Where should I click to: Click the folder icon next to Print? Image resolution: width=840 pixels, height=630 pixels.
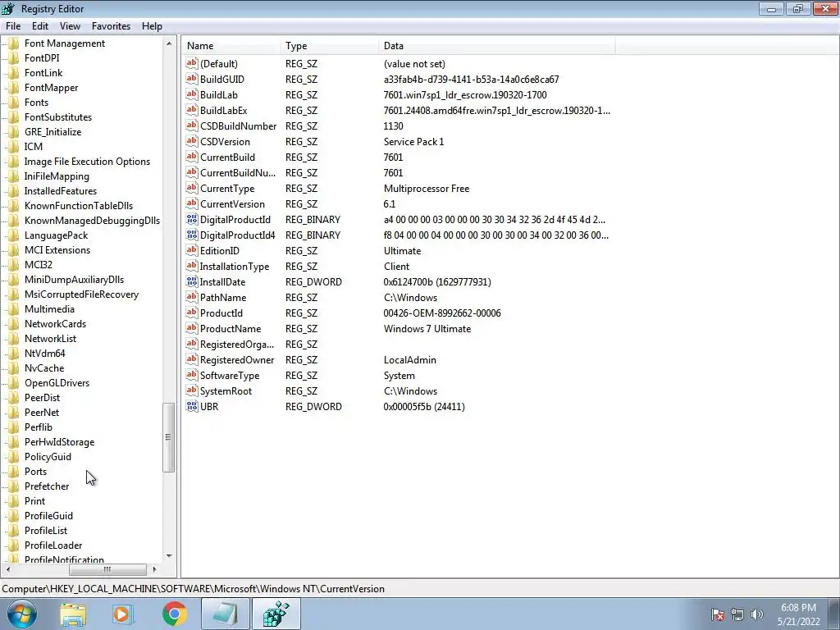[x=14, y=501]
